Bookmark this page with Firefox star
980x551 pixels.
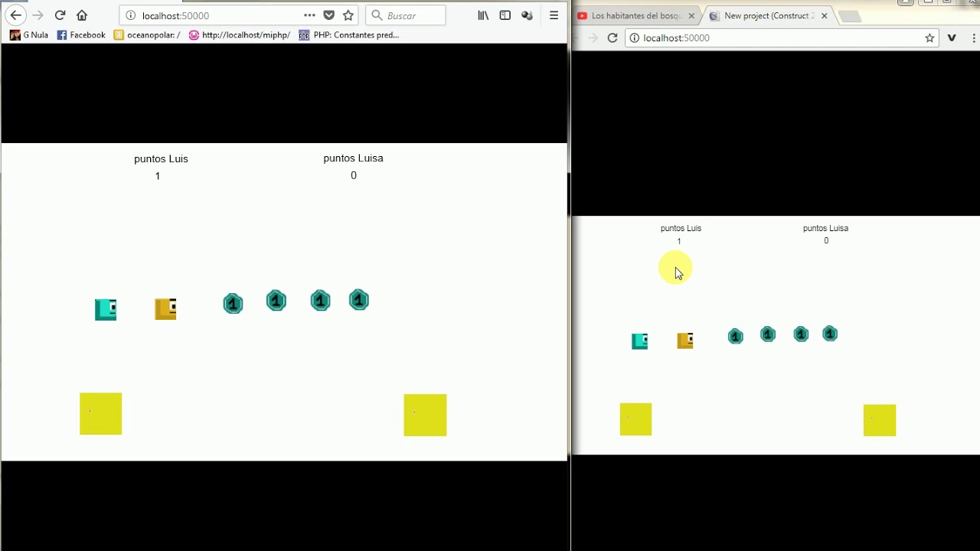348,15
